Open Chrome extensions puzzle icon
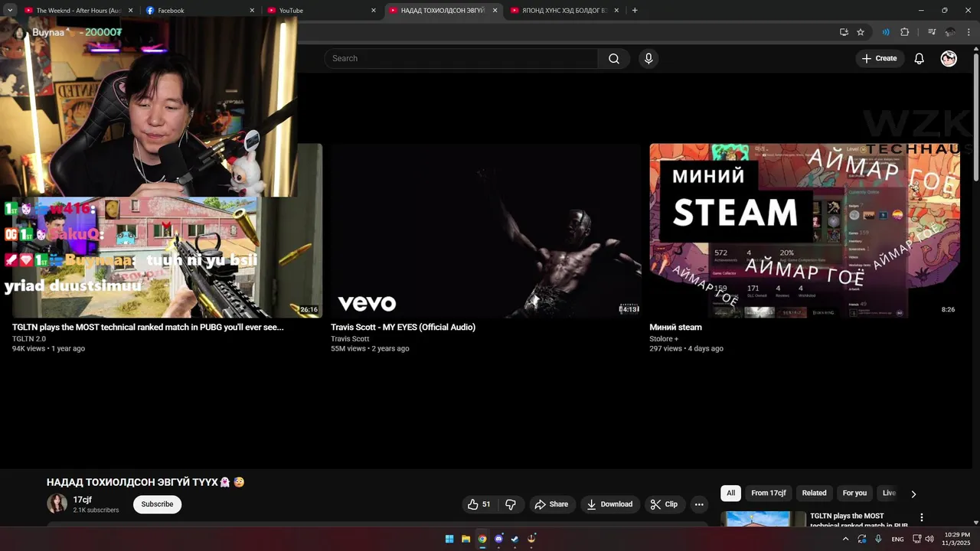This screenshot has height=551, width=980. coord(905,32)
